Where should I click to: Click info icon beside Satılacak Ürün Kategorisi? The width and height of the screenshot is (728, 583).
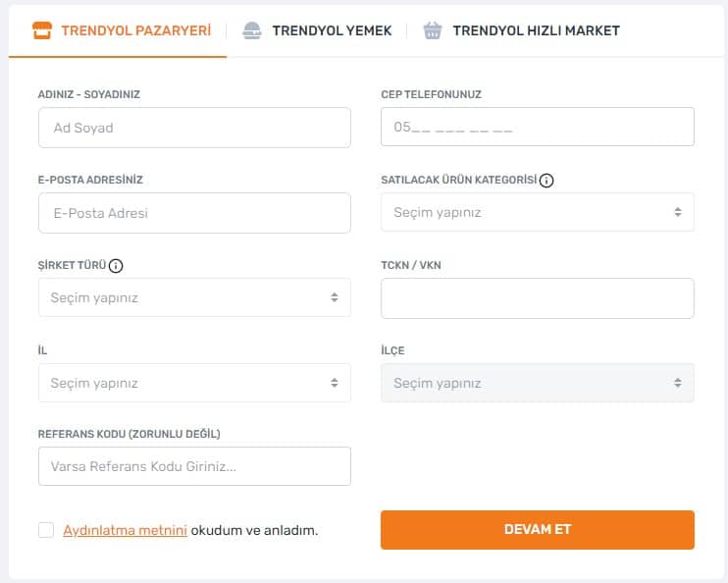[x=547, y=181]
